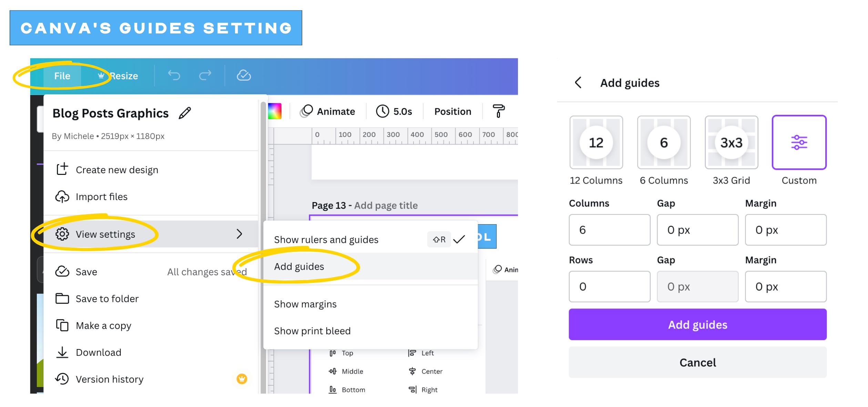Click the Columns input showing 6
This screenshot has width=868, height=407.
pos(609,230)
